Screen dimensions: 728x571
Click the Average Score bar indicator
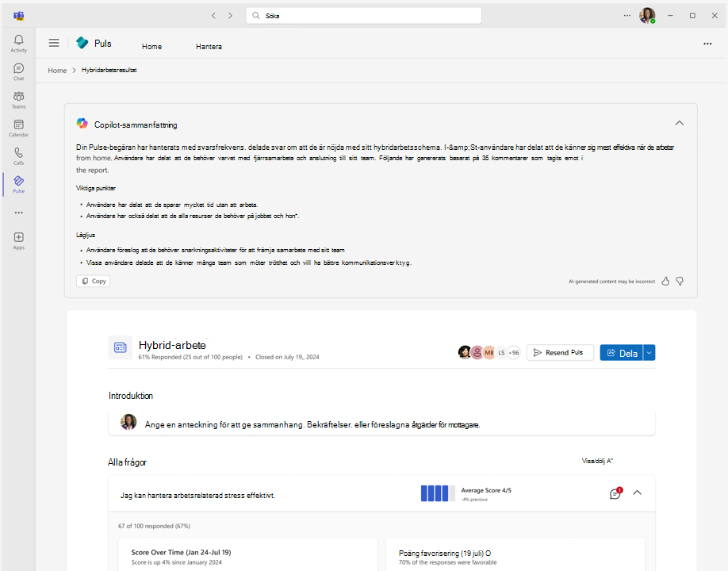pyautogui.click(x=438, y=493)
